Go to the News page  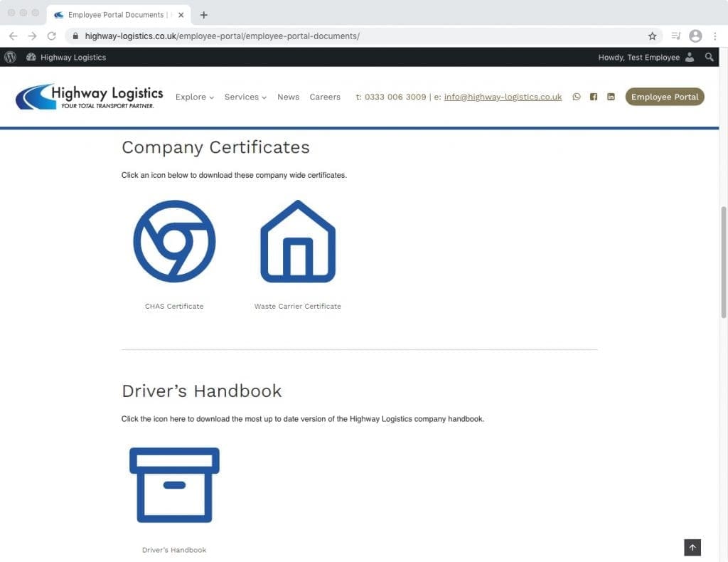tap(288, 97)
